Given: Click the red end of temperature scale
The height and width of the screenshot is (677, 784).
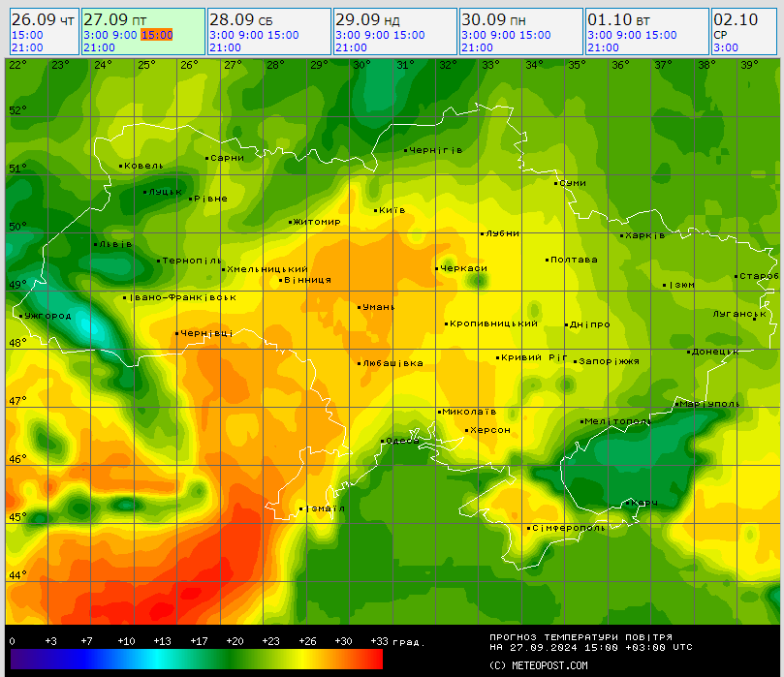Looking at the screenshot, I should coord(373,659).
